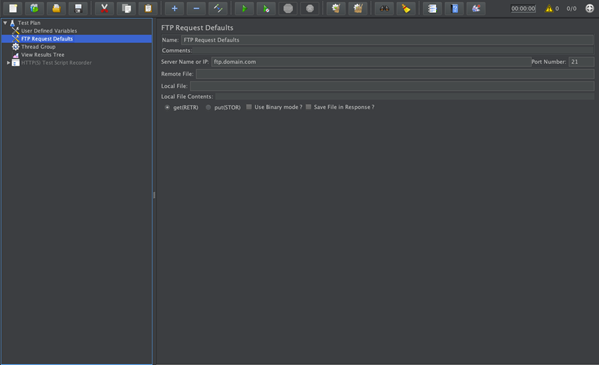The height and width of the screenshot is (365, 599).
Task: Stop the running test using the stop icon
Action: (288, 8)
